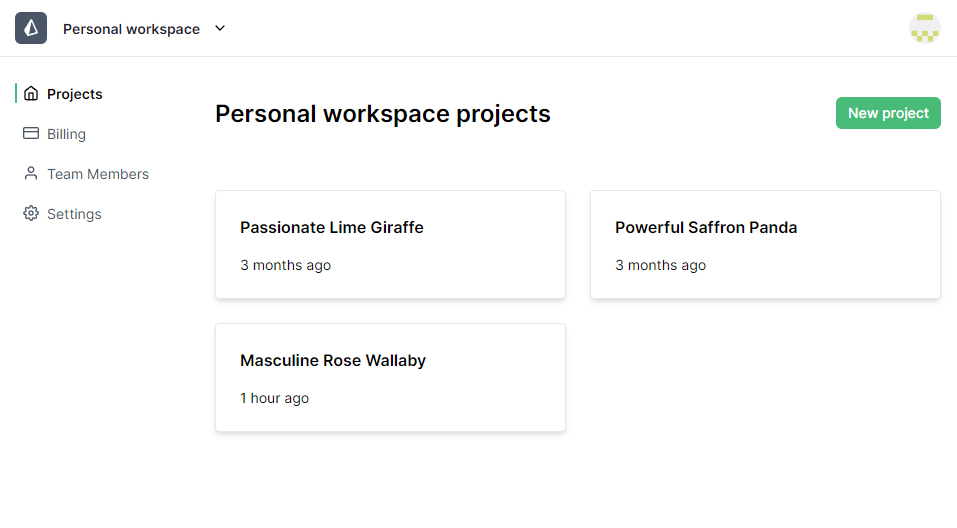
Task: Open Settings from the sidebar text
Action: tap(74, 214)
